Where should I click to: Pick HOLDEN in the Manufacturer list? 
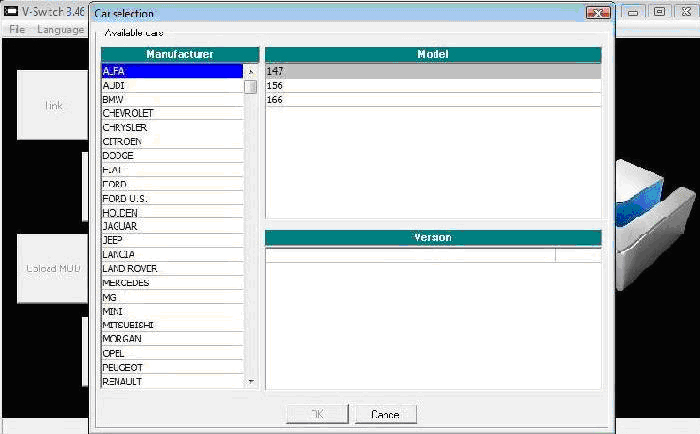coord(172,213)
